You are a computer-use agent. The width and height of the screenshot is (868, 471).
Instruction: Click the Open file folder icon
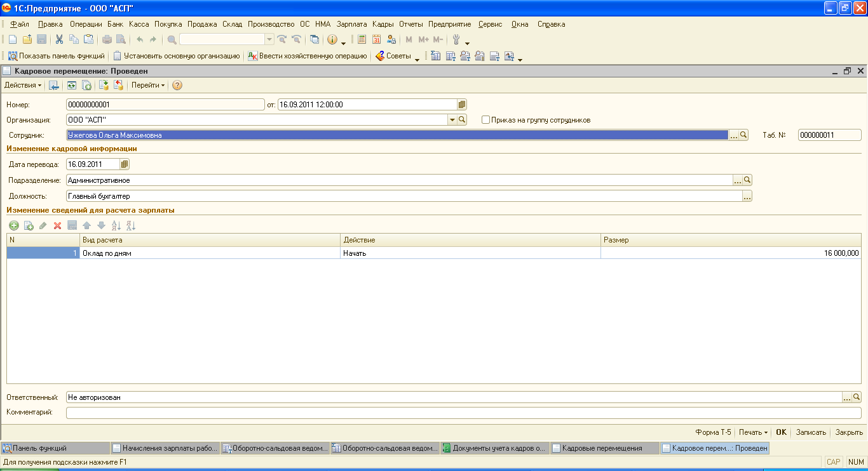point(27,39)
